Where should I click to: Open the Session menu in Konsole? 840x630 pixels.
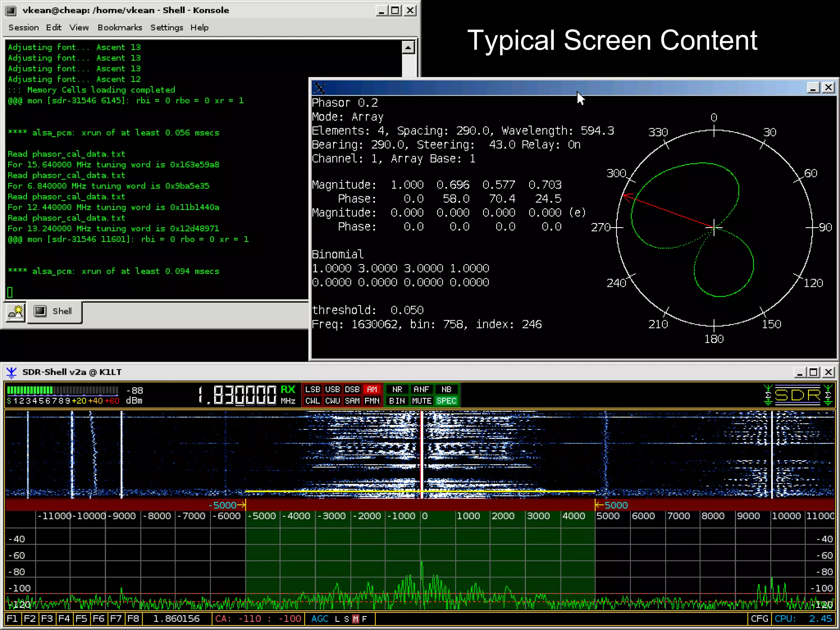23,27
